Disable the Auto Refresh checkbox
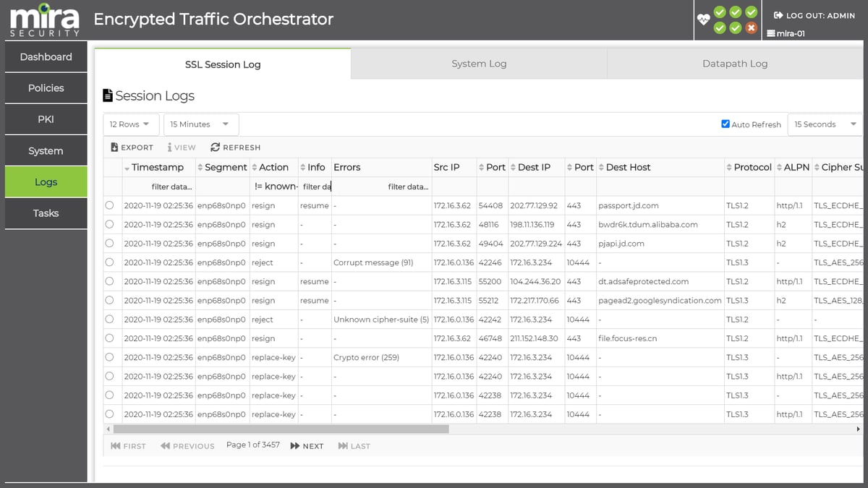 [x=726, y=124]
